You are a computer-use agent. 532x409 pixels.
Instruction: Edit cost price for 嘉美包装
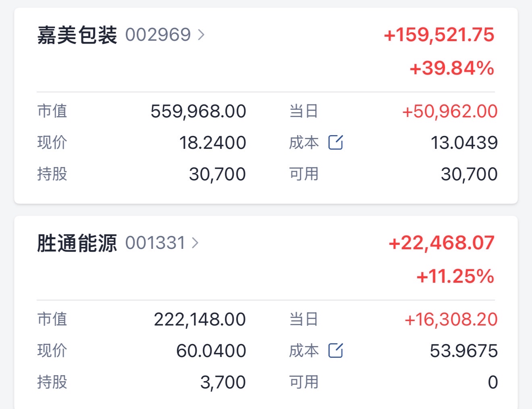[336, 142]
